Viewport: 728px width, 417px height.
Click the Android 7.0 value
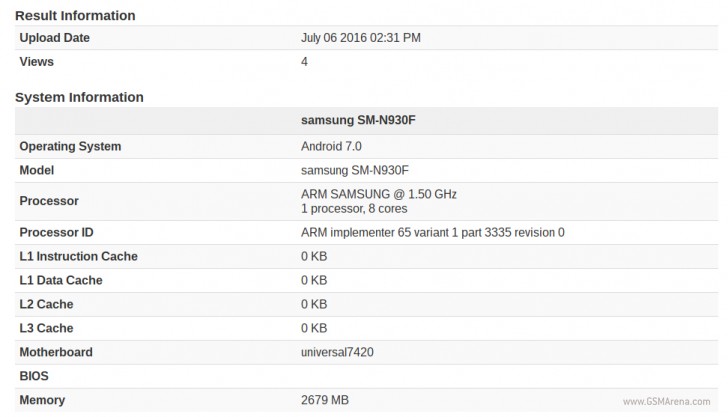[331, 146]
